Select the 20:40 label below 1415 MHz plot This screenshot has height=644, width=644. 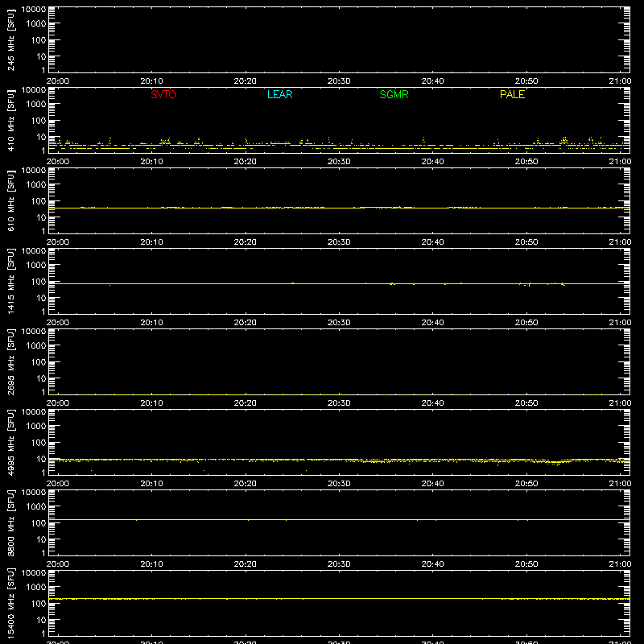432,323
